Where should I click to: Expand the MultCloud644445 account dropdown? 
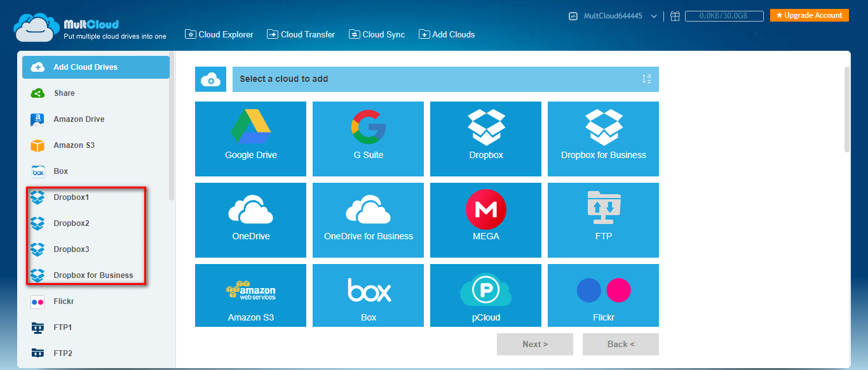(x=654, y=16)
